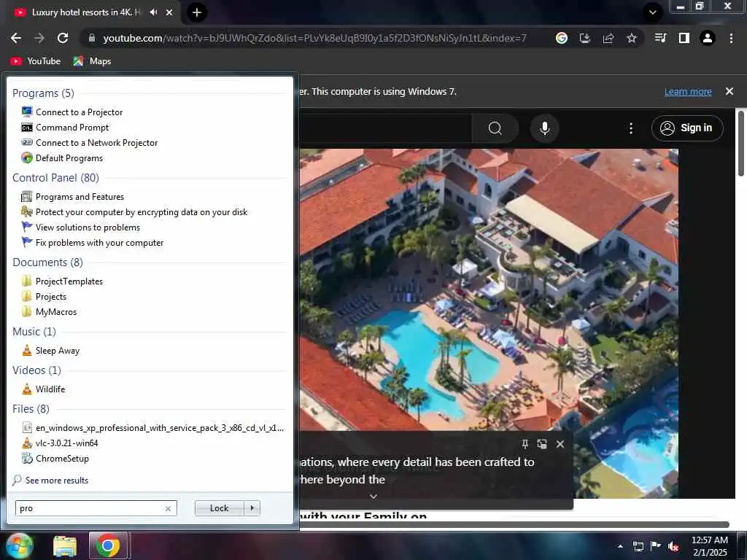Clear the Start menu search box with the X
The width and height of the screenshot is (747, 560).
(169, 508)
